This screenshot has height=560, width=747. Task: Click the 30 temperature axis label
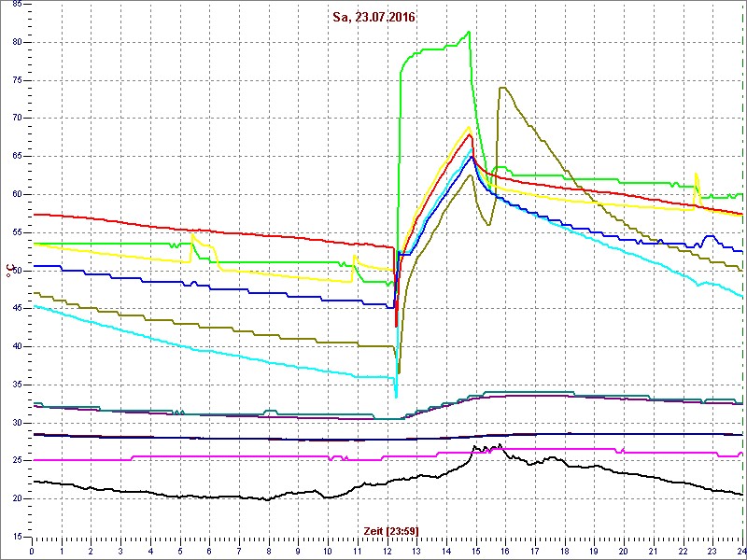click(17, 424)
